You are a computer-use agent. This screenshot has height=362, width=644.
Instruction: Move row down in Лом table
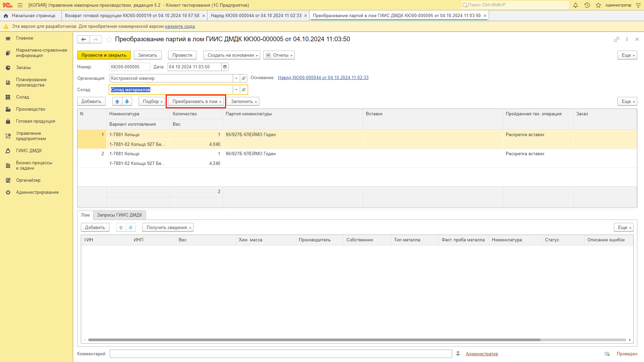[x=130, y=228]
